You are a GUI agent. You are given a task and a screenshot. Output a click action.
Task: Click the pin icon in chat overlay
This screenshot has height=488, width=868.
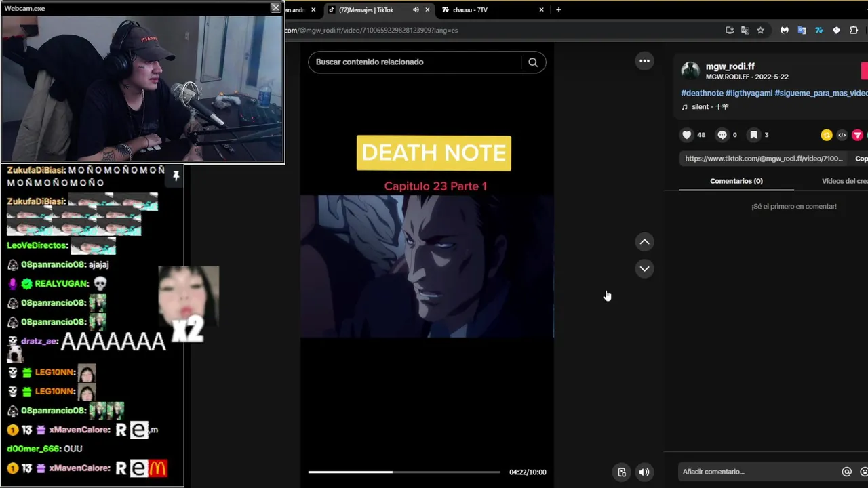pos(176,176)
